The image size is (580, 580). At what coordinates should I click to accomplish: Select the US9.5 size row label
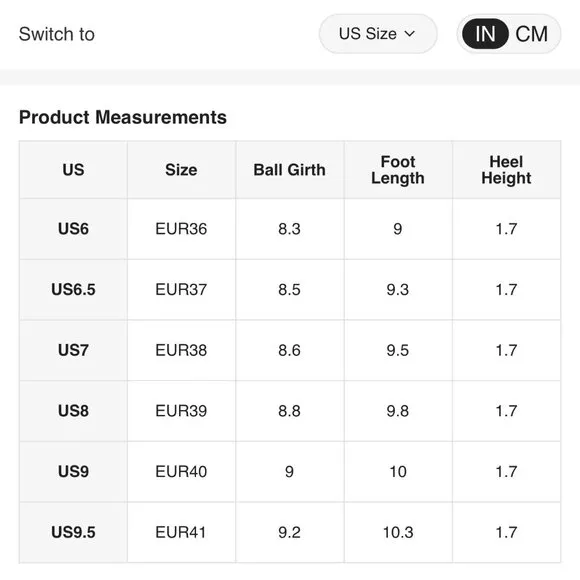pyautogui.click(x=73, y=532)
